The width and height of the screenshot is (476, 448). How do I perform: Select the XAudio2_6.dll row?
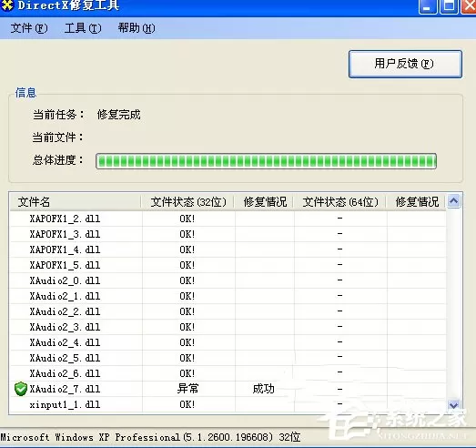pyautogui.click(x=228, y=373)
